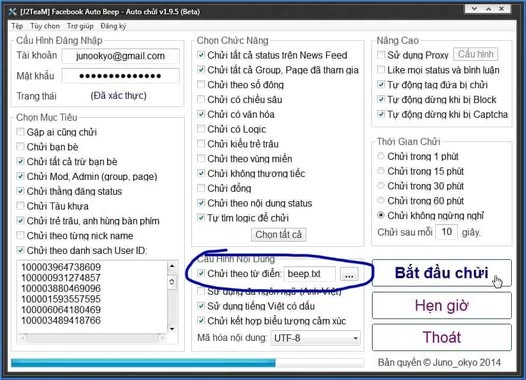
Task: Uncheck Tự động dừng khi bị Block
Action: (x=381, y=99)
